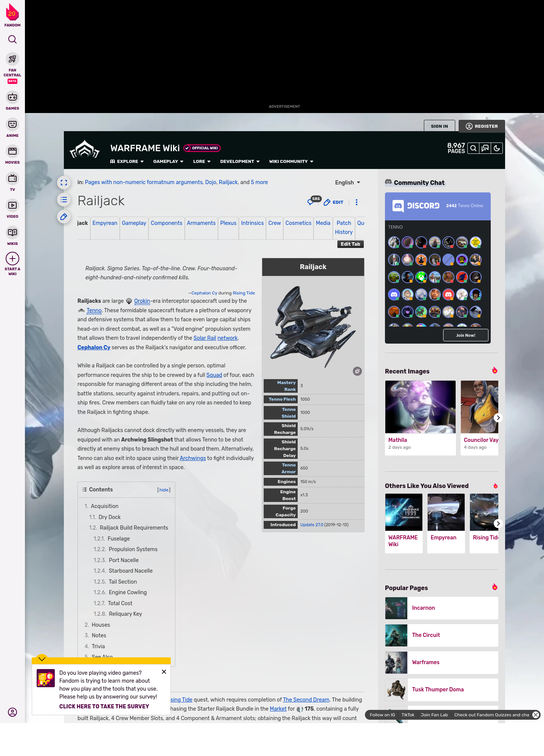Switch to the Patch History tab
Screen dimensions: 544x756
click(x=344, y=228)
